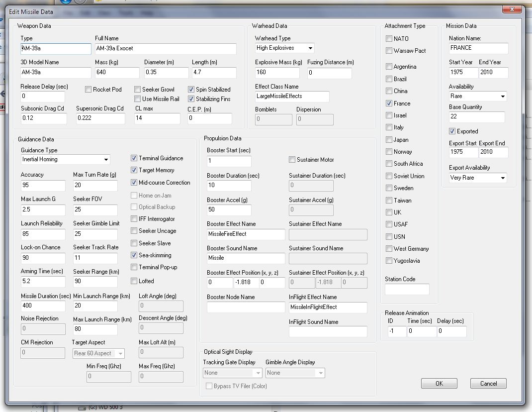The width and height of the screenshot is (532, 412).
Task: Select the Missile Duration field
Action: point(43,306)
